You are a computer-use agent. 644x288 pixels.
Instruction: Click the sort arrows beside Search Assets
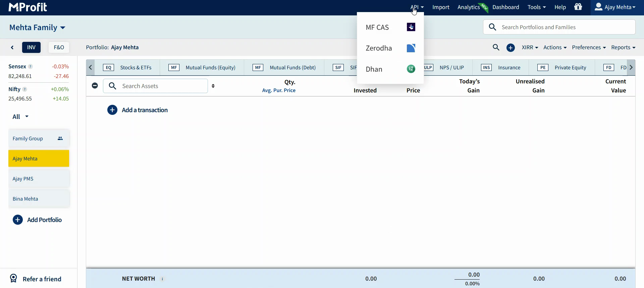(213, 86)
